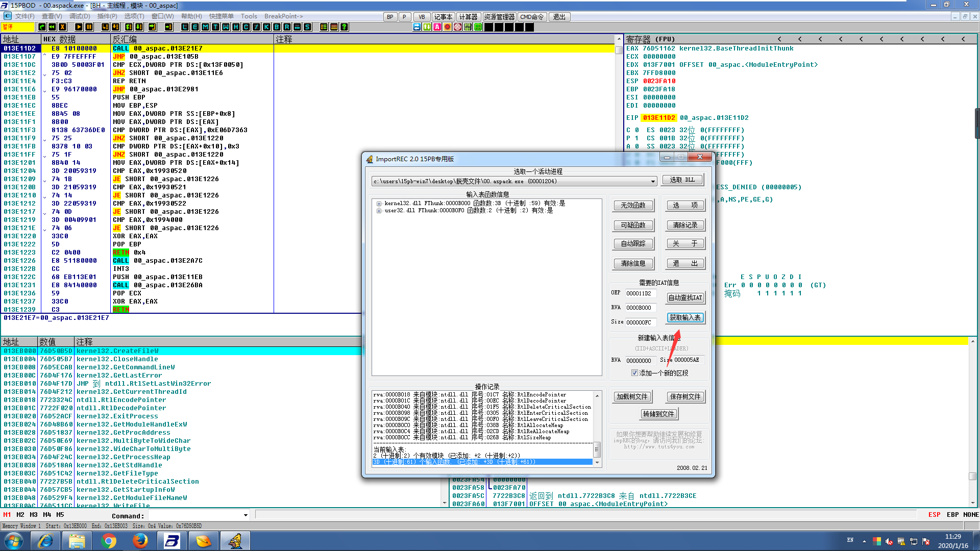The width and height of the screenshot is (980, 551).
Task: Open the Command box dropdown arrow
Action: coord(246,515)
